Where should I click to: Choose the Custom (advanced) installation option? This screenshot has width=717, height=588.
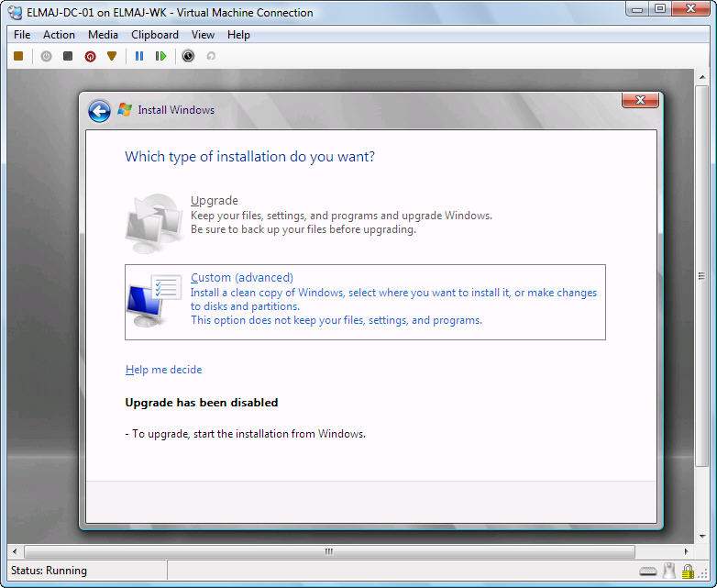tap(365, 302)
